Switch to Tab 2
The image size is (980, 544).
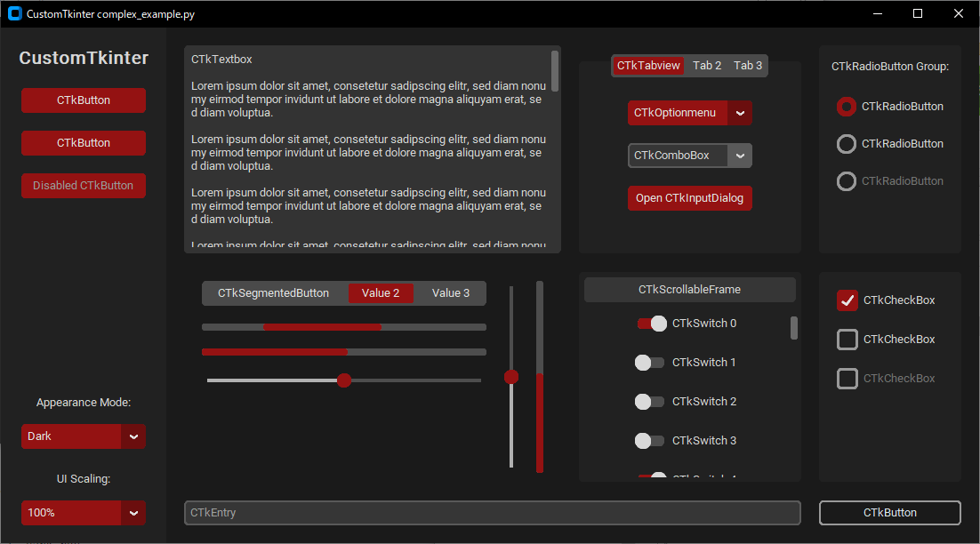(x=707, y=65)
